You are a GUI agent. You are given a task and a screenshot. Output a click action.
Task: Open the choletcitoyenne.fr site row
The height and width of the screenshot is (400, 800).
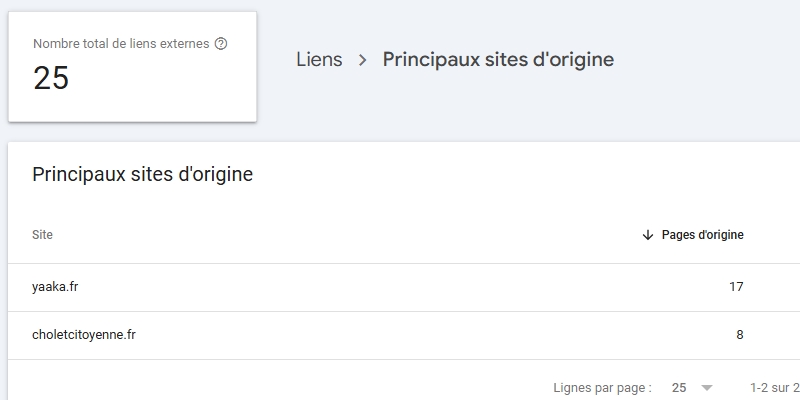pyautogui.click(x=84, y=335)
